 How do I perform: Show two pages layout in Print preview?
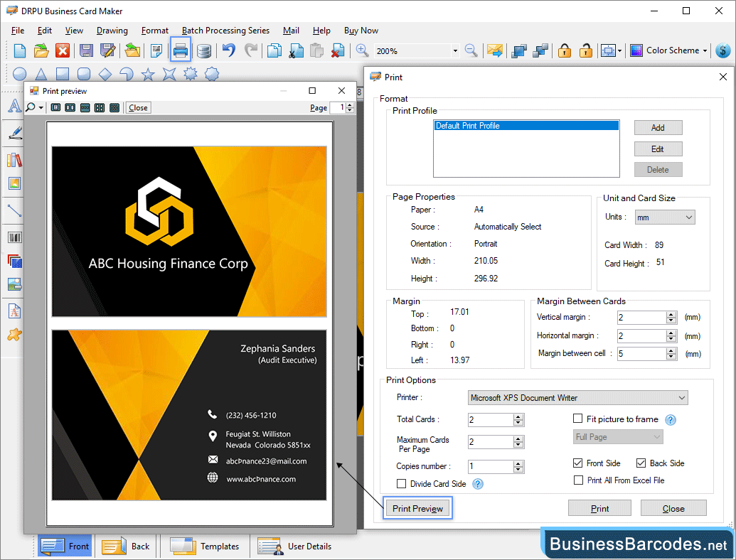[x=70, y=108]
